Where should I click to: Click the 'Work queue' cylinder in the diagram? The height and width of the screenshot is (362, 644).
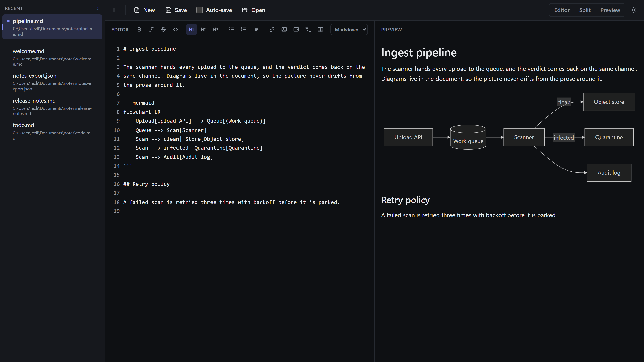468,137
